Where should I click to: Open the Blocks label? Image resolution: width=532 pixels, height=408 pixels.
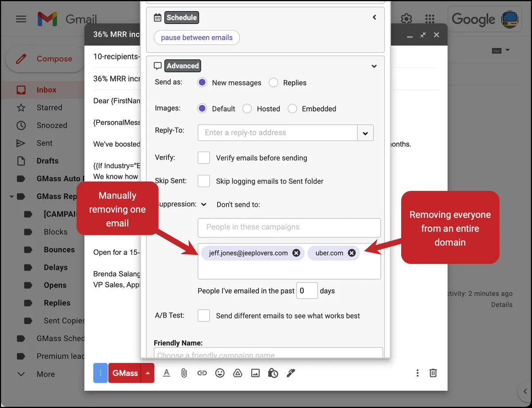(55, 232)
